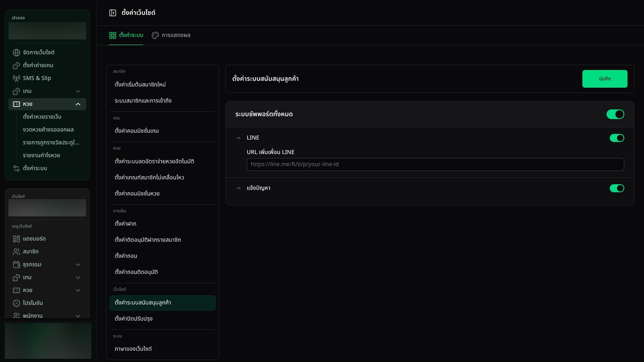
Task: Switch to the การแสดงผล tab
Action: (171, 35)
